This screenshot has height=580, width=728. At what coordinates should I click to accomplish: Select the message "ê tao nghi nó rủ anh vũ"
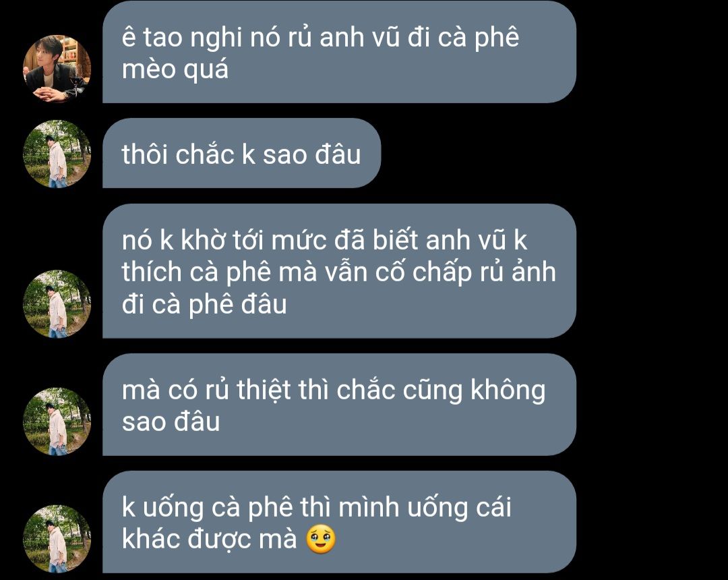click(x=339, y=51)
